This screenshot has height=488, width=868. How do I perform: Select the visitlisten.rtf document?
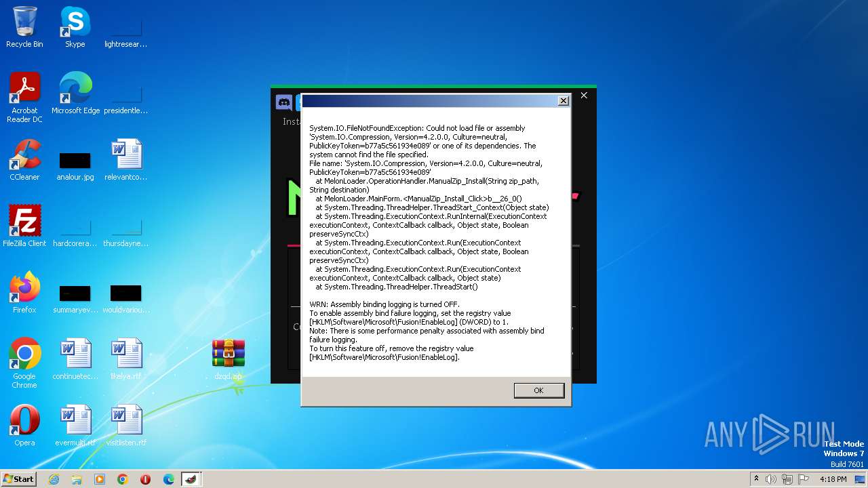click(126, 426)
